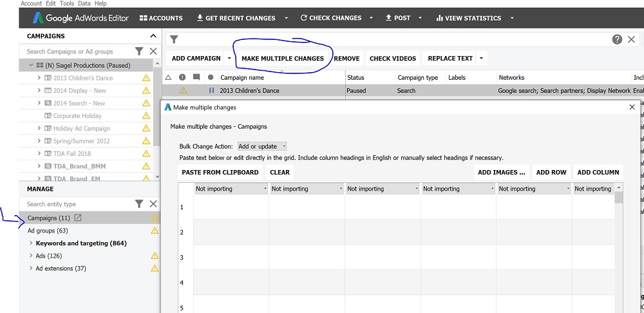Click the warning icon beside TDA Fall 2018

pyautogui.click(x=146, y=154)
